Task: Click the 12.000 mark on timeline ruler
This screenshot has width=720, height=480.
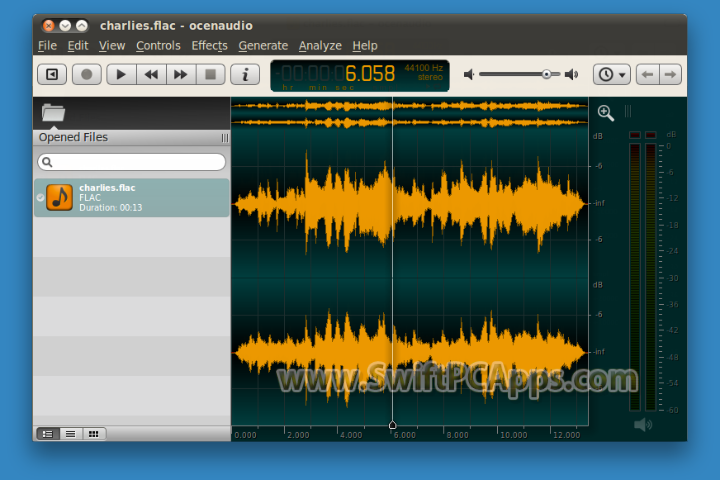Action: [566, 435]
